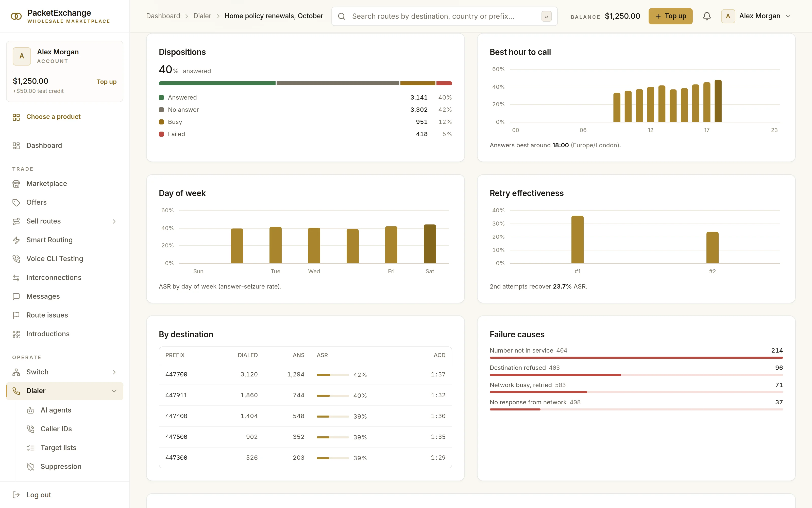Click the Suppression shield icon
The image size is (812, 508).
coord(30,467)
